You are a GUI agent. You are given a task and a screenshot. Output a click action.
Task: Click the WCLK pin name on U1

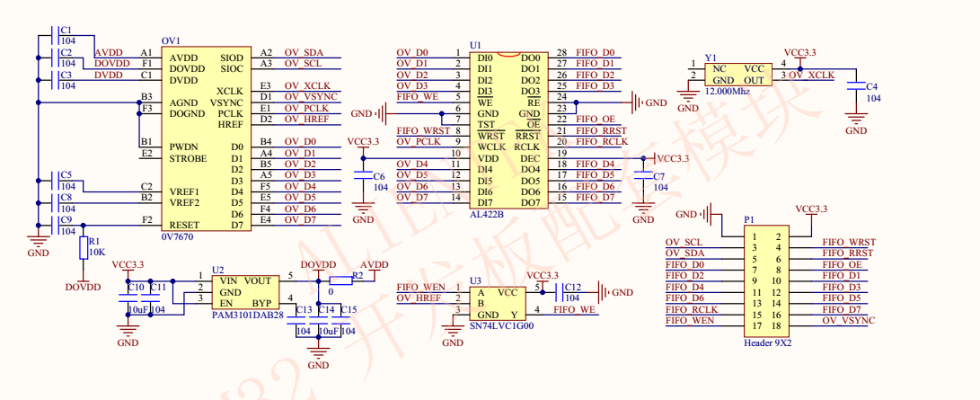pos(490,147)
